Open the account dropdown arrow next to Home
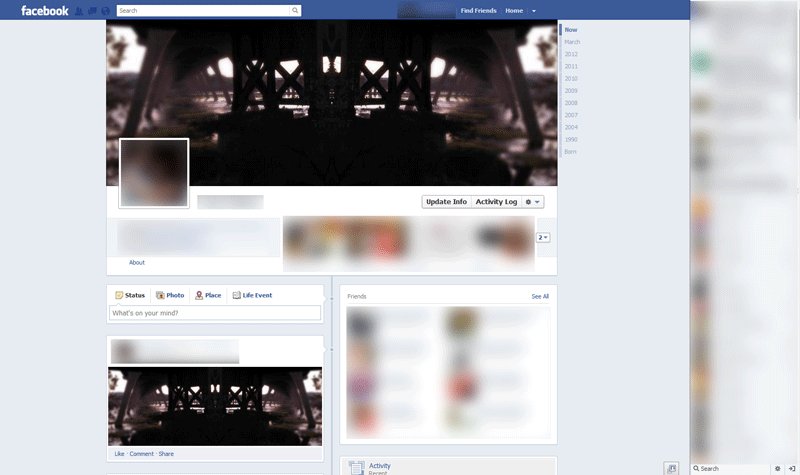This screenshot has width=800, height=475. [534, 11]
